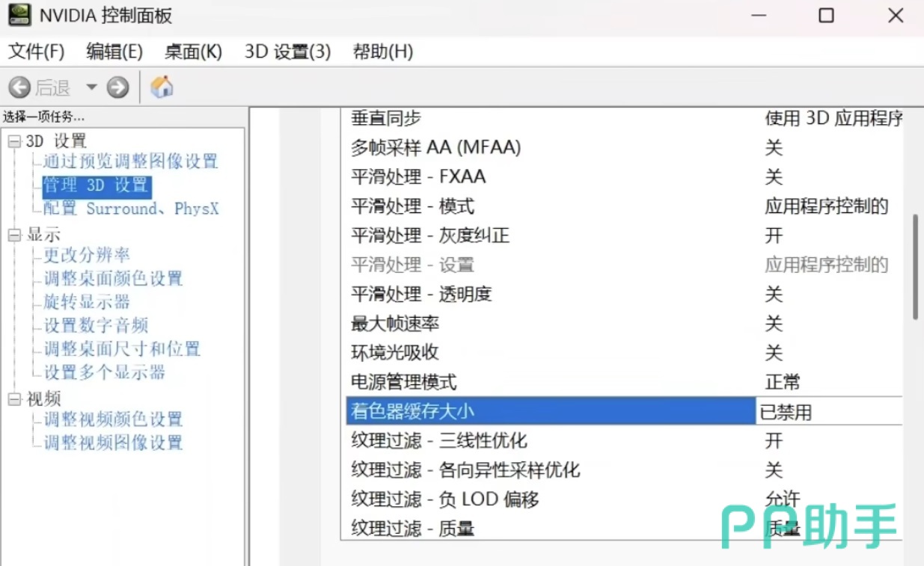The image size is (924, 566).
Task: Select the 纹理过滤 - 质量 row label
Action: (x=412, y=529)
